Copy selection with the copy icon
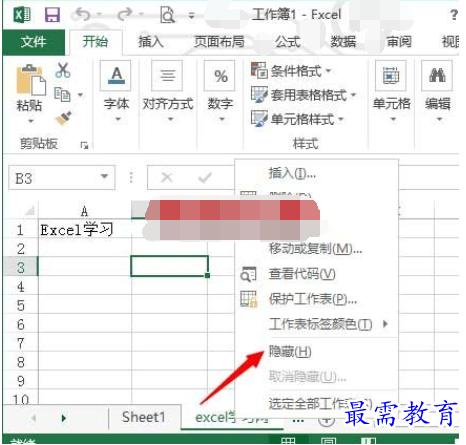 click(x=62, y=94)
